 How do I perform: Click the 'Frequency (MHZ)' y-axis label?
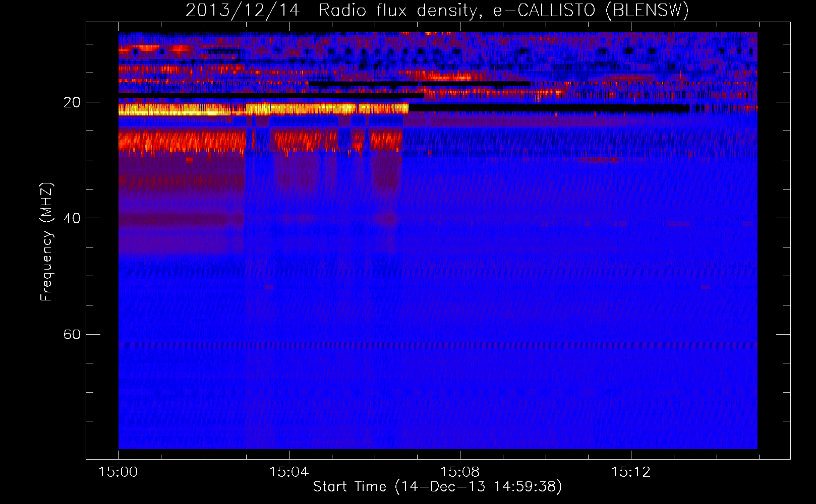[x=46, y=242]
